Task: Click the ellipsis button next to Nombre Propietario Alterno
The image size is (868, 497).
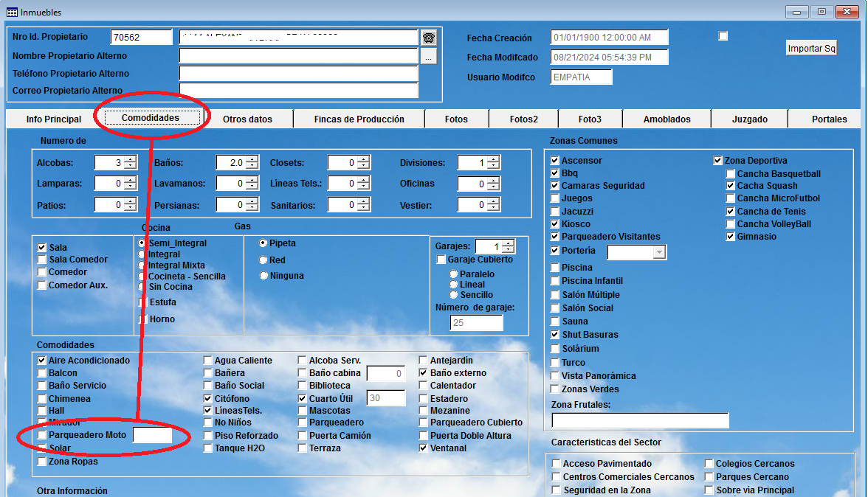Action: point(428,56)
